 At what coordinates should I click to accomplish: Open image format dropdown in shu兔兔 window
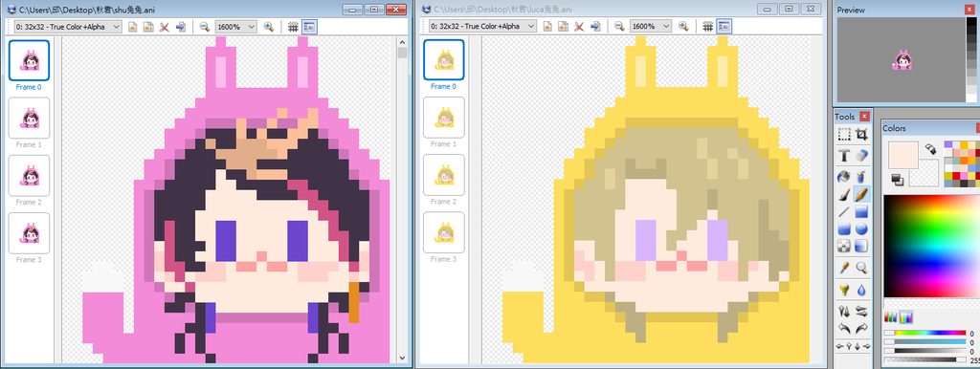68,26
